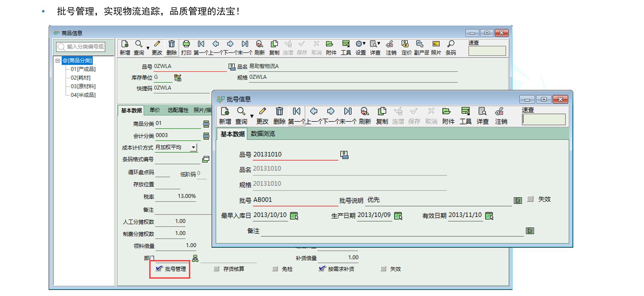Open calendar picker beside 生产日期
The image size is (644, 296).
click(398, 216)
